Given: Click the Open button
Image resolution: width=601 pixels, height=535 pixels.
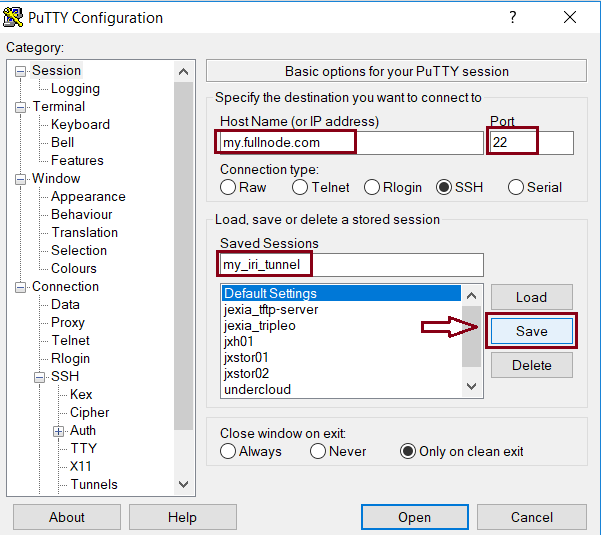Looking at the screenshot, I should [415, 517].
